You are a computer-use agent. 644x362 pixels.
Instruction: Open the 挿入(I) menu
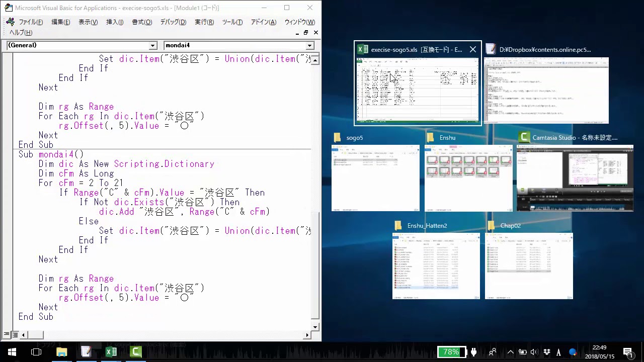115,22
